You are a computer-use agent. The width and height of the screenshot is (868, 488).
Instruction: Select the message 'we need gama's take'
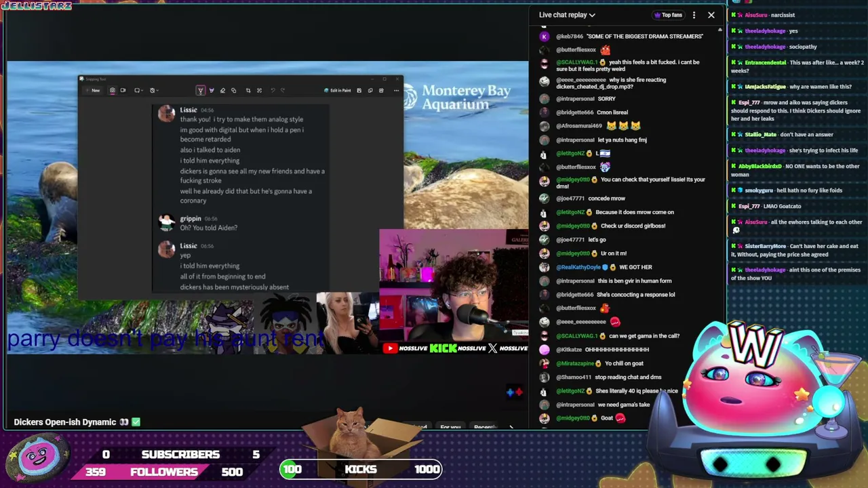623,405
